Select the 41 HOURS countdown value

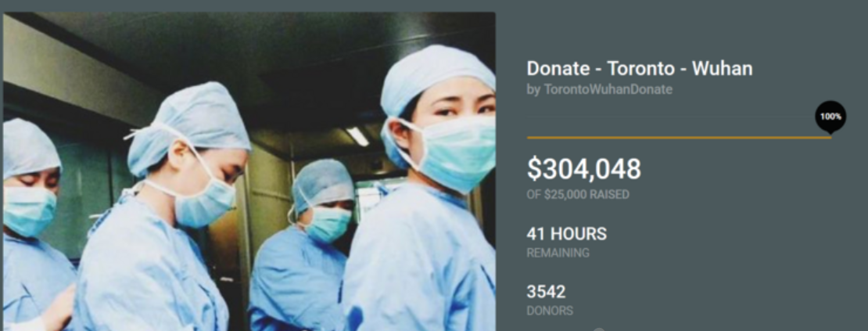click(x=566, y=234)
